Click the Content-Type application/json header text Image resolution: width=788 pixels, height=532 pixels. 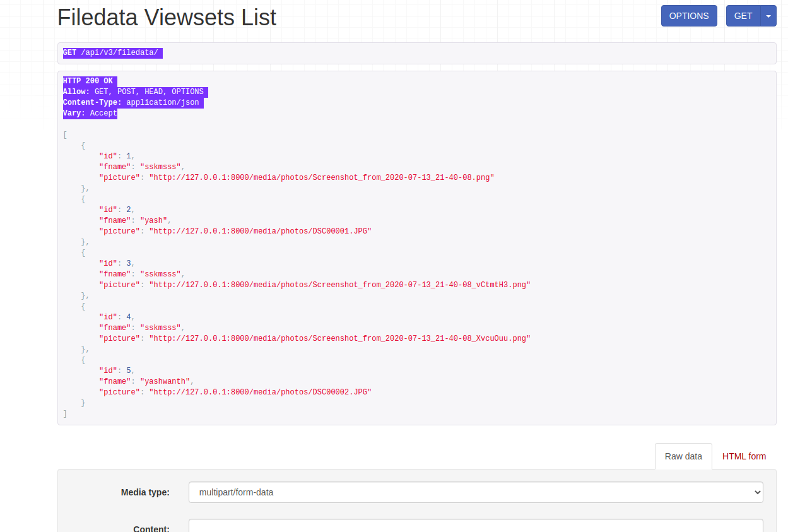132,102
